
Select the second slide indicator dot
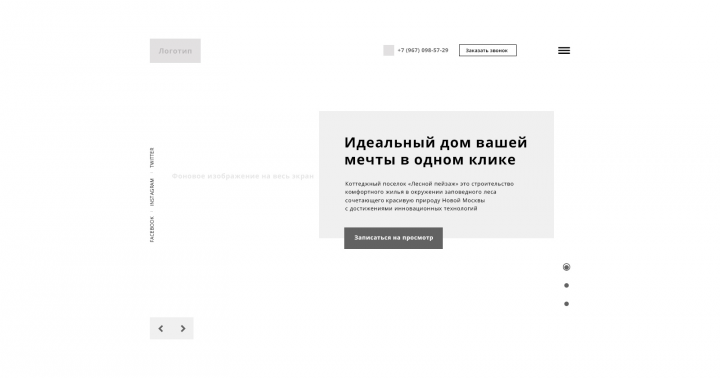[567, 285]
